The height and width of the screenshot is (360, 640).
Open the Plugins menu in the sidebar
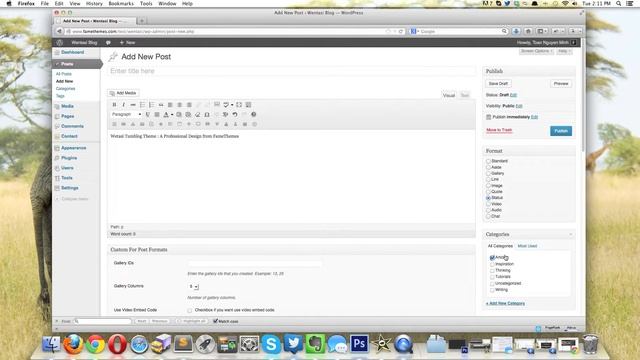[69, 158]
